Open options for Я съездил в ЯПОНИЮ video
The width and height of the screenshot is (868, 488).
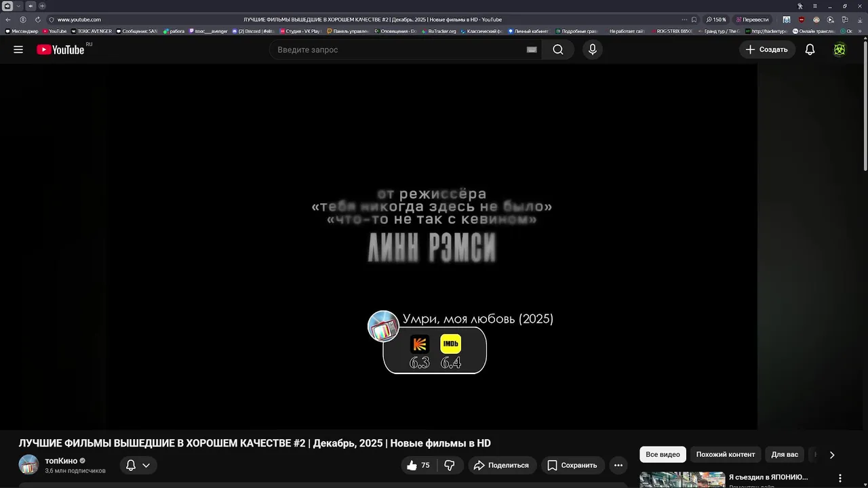click(x=840, y=478)
